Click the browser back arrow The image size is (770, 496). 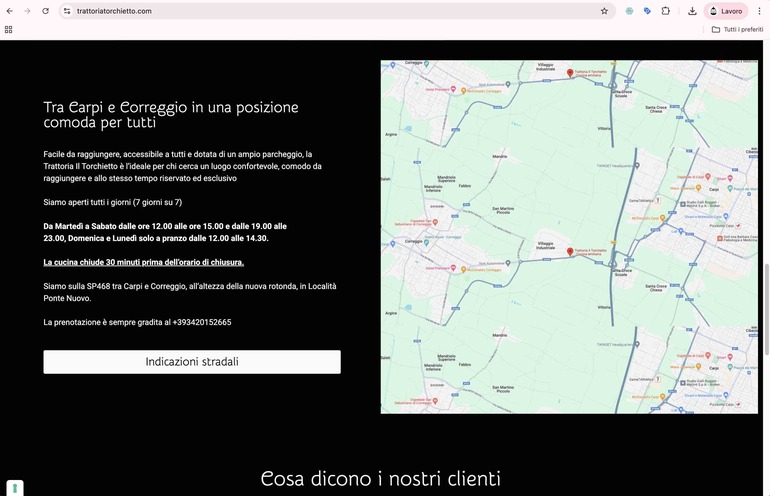point(10,11)
